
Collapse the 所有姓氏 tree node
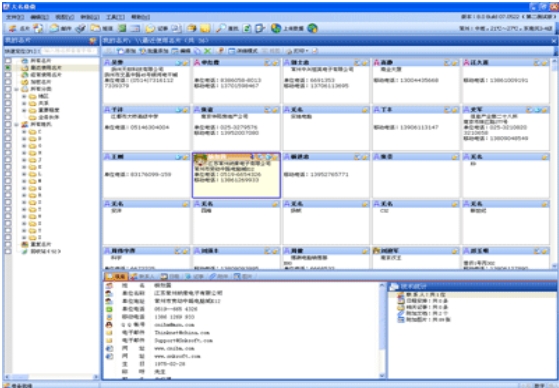pos(16,124)
